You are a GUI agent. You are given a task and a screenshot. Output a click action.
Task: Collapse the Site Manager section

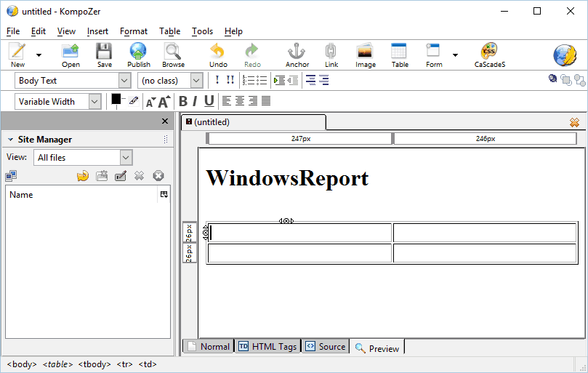(10, 140)
